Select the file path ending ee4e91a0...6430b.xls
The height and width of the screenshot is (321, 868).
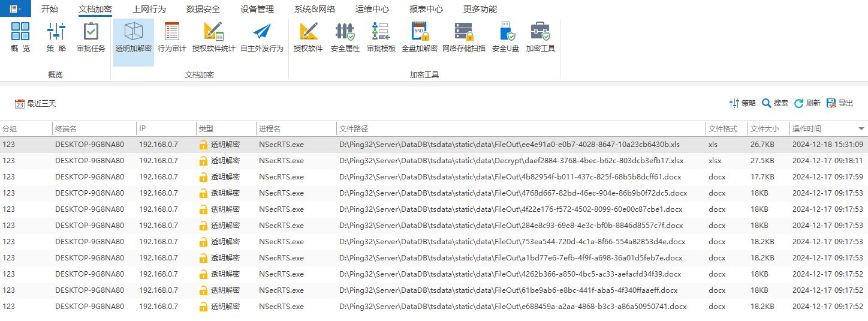pyautogui.click(x=510, y=145)
